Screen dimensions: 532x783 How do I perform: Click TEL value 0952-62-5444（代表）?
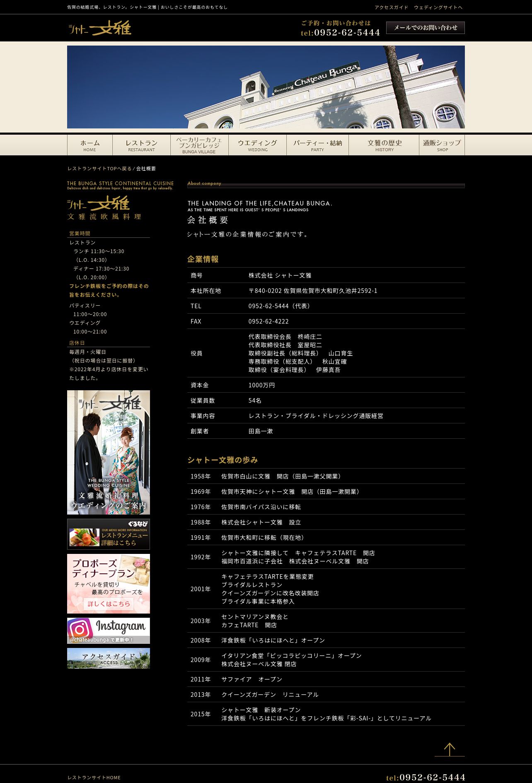tap(281, 306)
